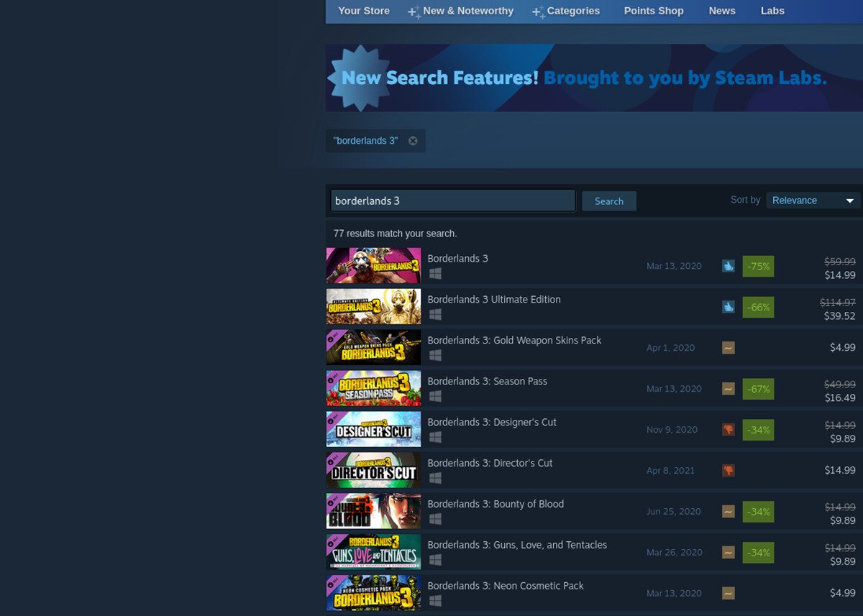Click the New Search Features banner
The height and width of the screenshot is (616, 863).
[594, 78]
